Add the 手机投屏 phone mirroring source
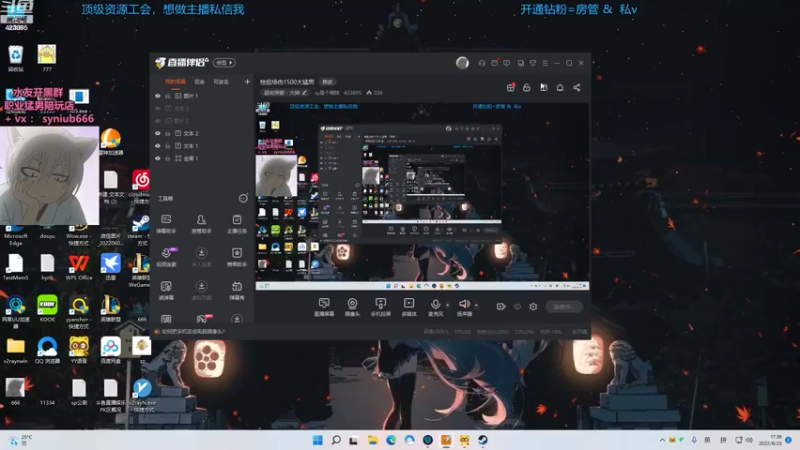800x450 pixels. click(x=381, y=307)
